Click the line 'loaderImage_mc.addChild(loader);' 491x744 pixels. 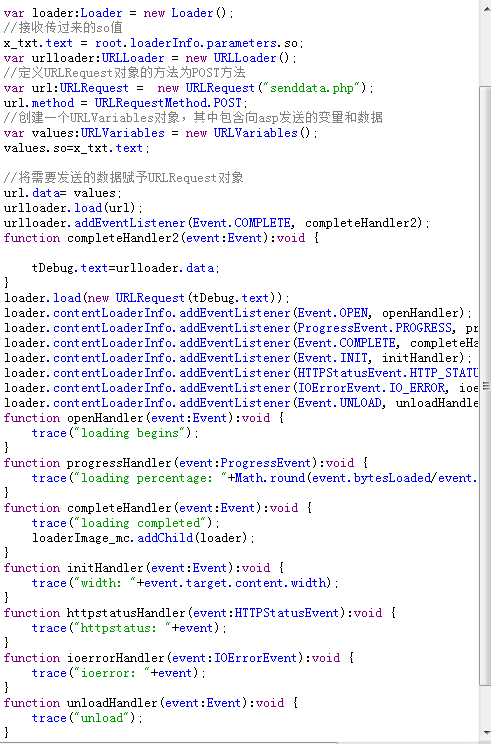(143, 538)
